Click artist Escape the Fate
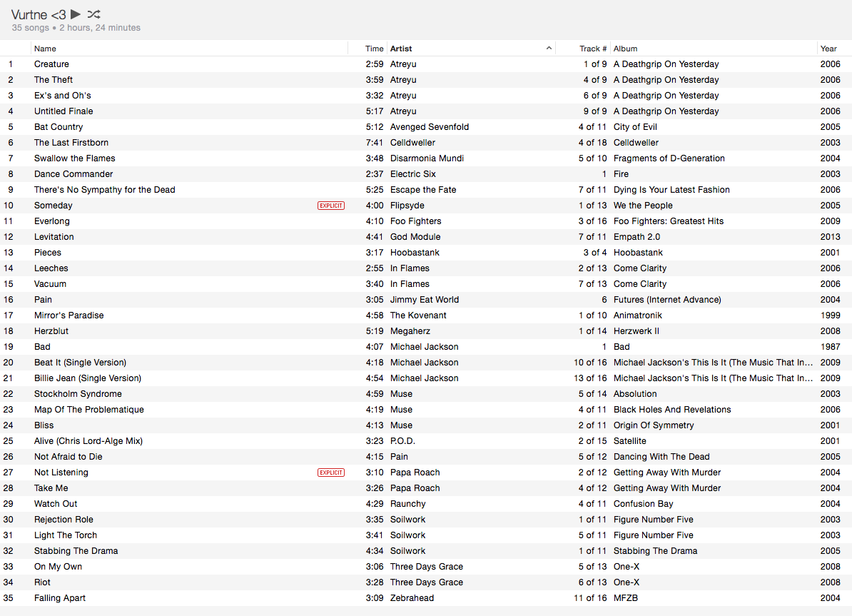The image size is (852, 616). point(423,190)
